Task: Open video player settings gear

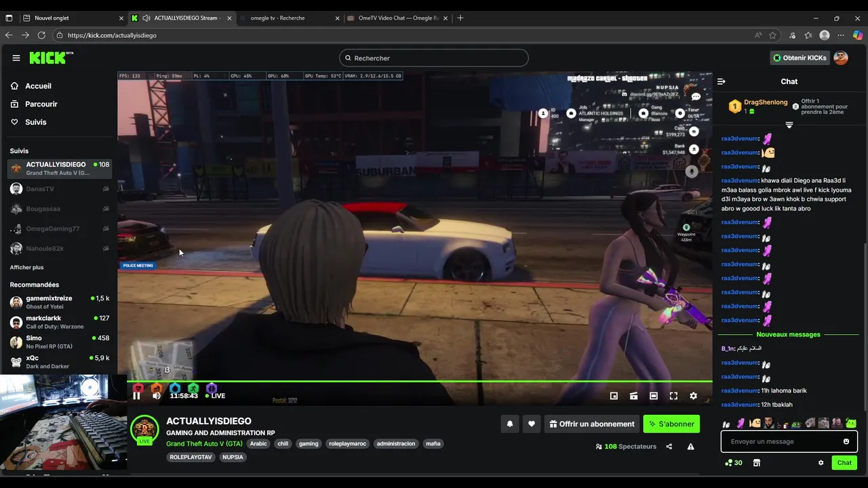Action: [693, 396]
